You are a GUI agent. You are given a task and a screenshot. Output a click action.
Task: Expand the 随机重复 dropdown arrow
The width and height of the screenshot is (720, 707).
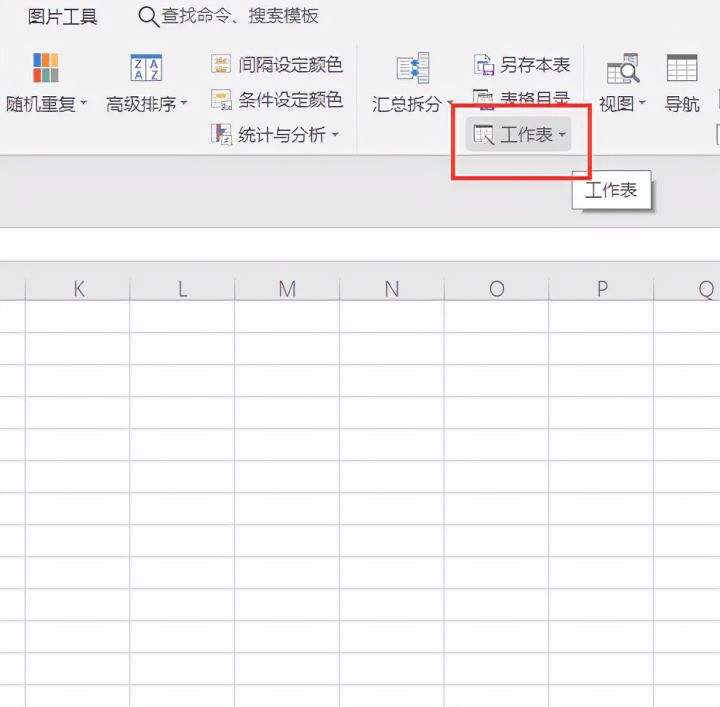click(x=84, y=103)
